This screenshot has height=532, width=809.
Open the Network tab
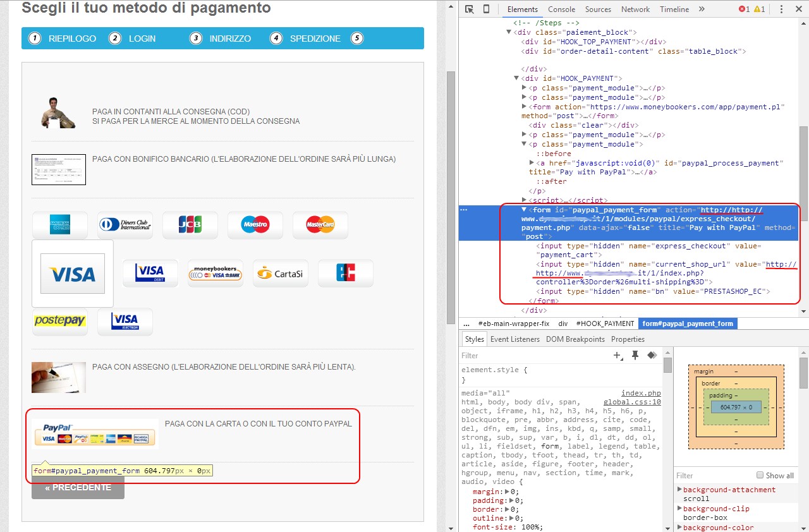pos(635,9)
